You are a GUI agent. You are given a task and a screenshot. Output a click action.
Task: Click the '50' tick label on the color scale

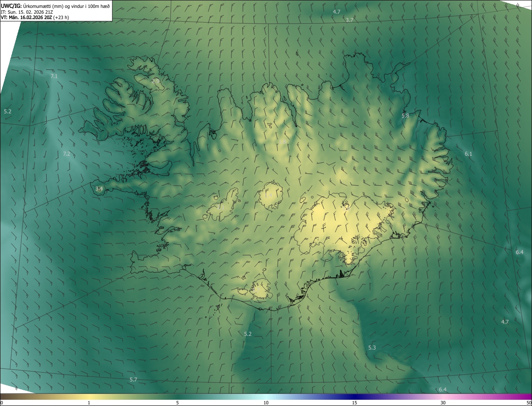[529, 403]
